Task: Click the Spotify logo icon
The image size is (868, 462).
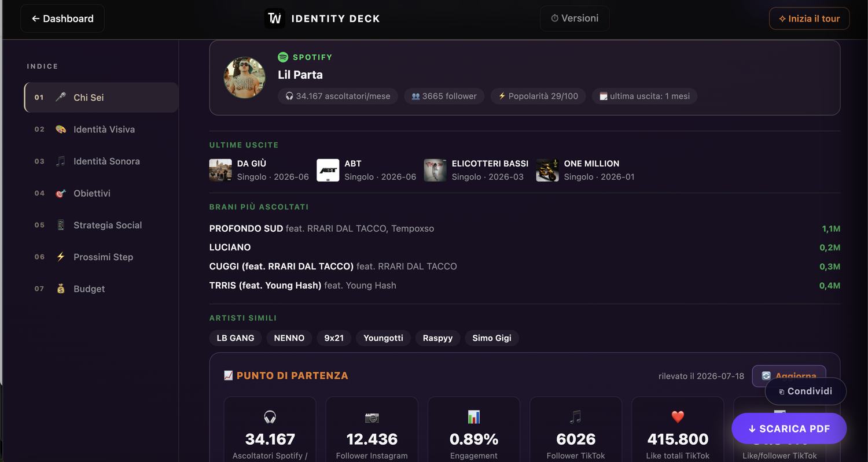Action: [283, 57]
